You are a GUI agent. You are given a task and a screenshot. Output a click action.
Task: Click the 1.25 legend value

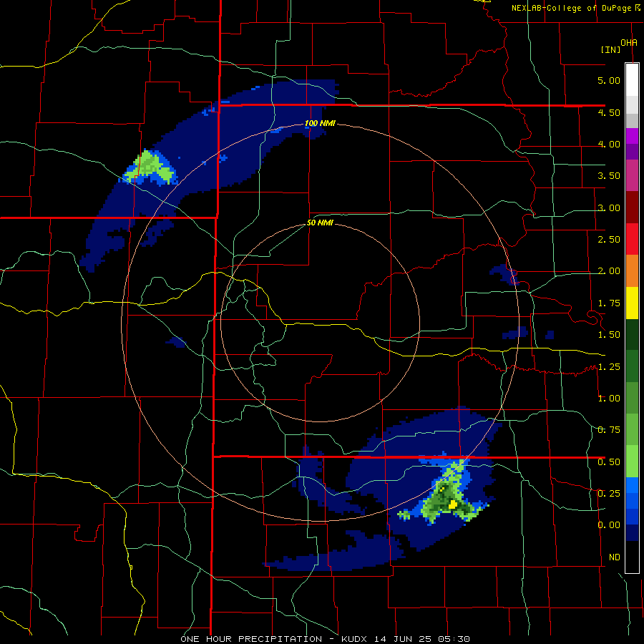609,367
